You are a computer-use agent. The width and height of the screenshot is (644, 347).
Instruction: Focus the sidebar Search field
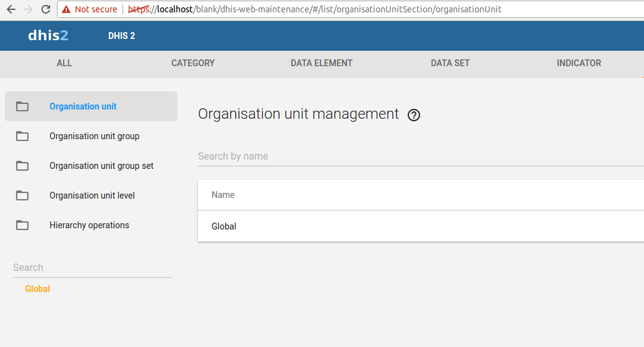[x=92, y=268]
